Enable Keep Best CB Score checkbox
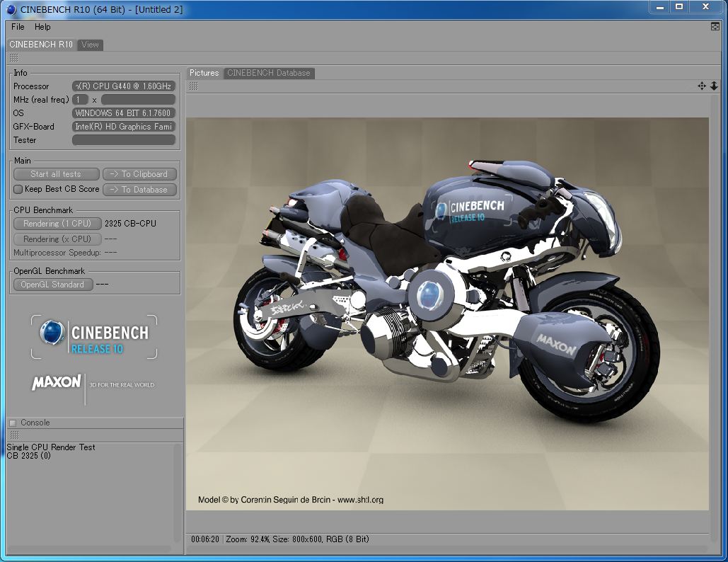Screen dimensions: 728x562 tap(18, 189)
